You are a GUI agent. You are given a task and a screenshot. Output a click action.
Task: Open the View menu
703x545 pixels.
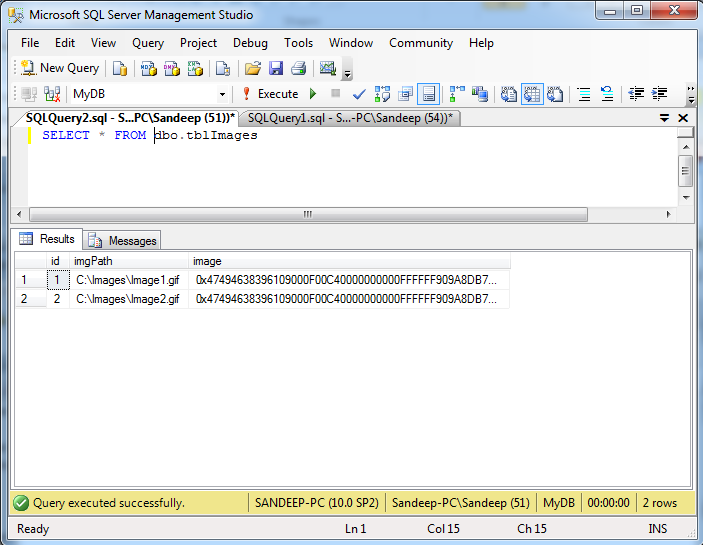103,43
